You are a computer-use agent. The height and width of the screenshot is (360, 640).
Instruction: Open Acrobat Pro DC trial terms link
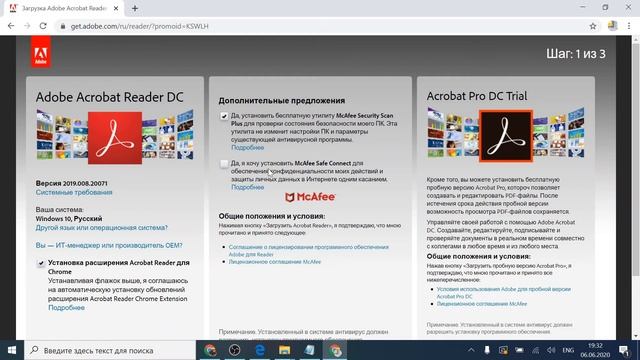tap(503, 293)
